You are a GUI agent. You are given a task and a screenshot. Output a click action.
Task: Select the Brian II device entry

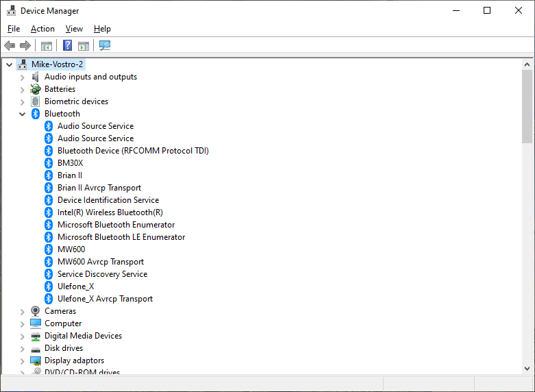click(70, 175)
